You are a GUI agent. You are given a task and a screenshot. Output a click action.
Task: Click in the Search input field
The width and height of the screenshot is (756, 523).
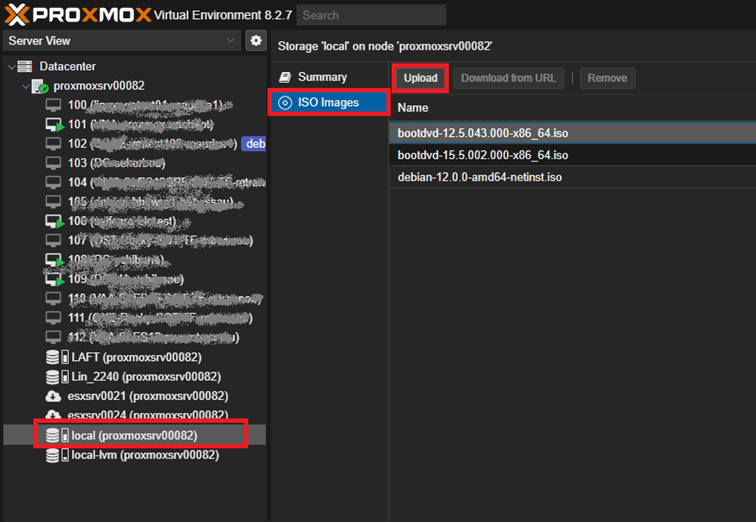pos(372,15)
